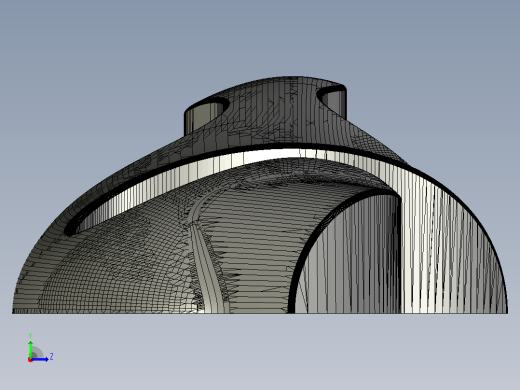Click the blue Z axis arrow
This screenshot has width=520, height=390.
pos(40,359)
